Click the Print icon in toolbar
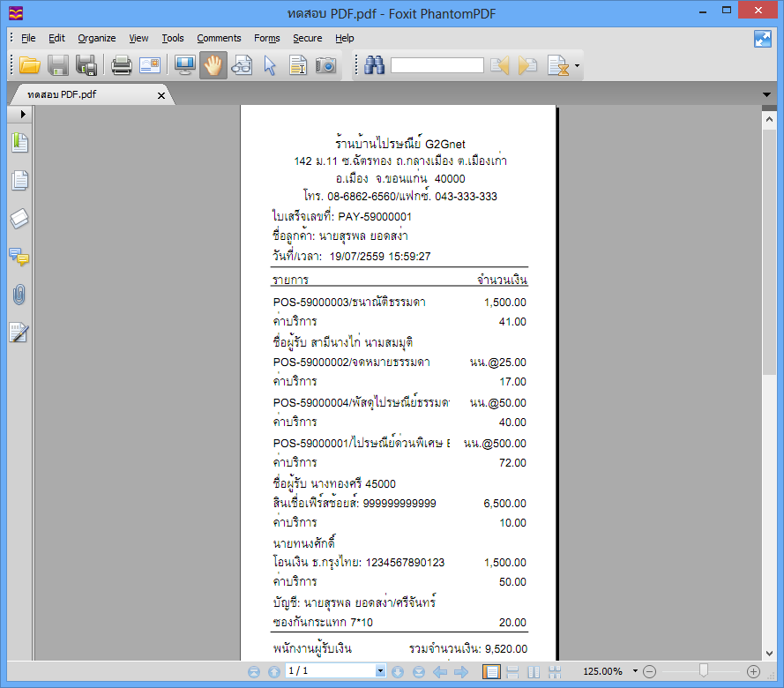The image size is (784, 688). [121, 65]
